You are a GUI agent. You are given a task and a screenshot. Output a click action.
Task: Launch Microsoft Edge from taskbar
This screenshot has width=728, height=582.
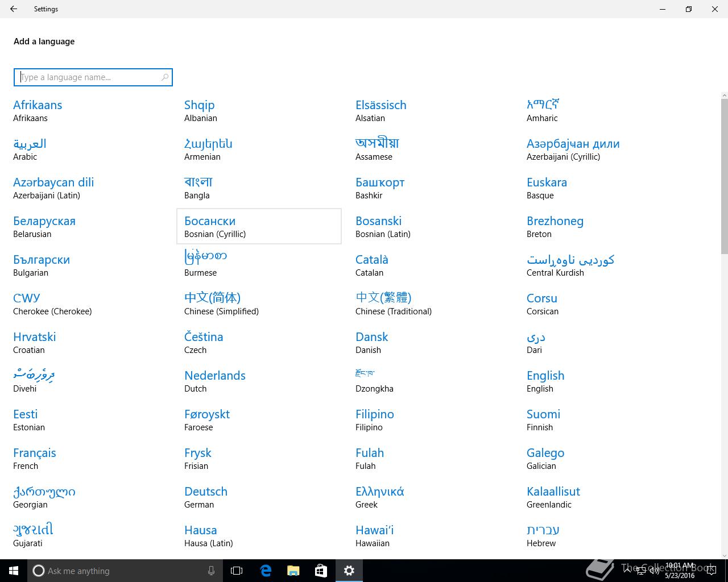coord(266,571)
